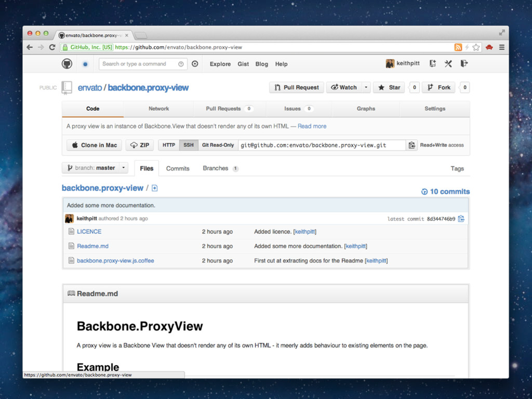Toggle Watch on this repository
Viewport: 532px width, 399px height.
tap(344, 87)
